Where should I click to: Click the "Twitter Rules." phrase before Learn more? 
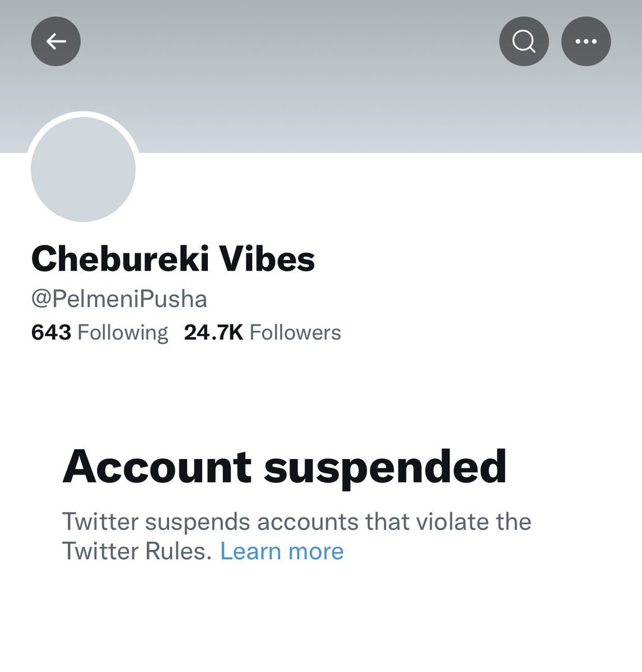(137, 551)
